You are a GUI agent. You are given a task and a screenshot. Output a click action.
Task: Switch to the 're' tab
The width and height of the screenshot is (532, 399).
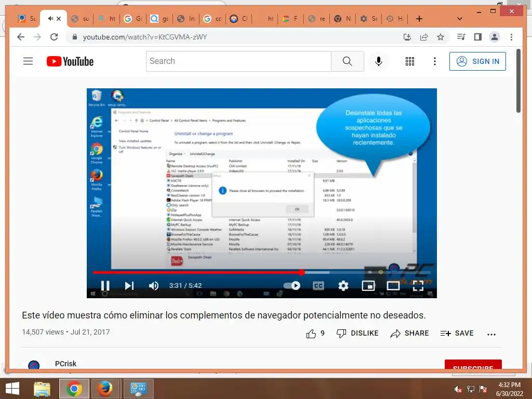[x=316, y=19]
